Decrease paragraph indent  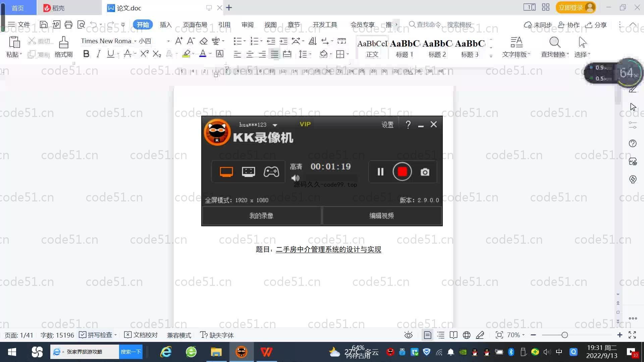pyautogui.click(x=271, y=41)
